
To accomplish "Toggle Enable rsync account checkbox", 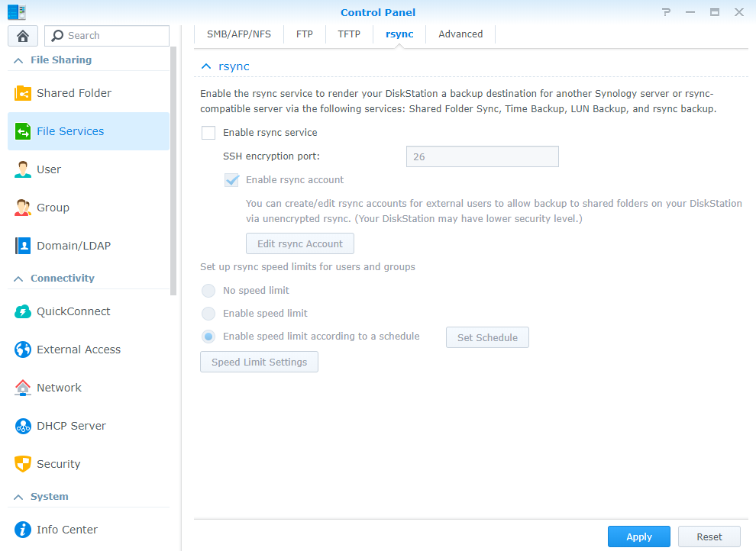I will pyautogui.click(x=231, y=180).
